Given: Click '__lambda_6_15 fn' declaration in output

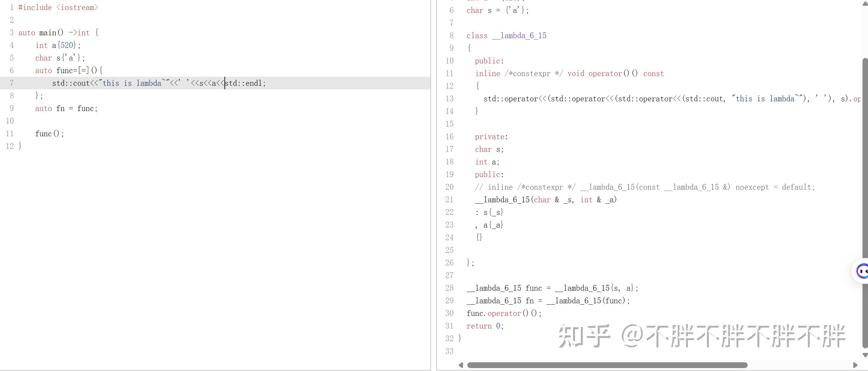Looking at the screenshot, I should click(x=500, y=300).
